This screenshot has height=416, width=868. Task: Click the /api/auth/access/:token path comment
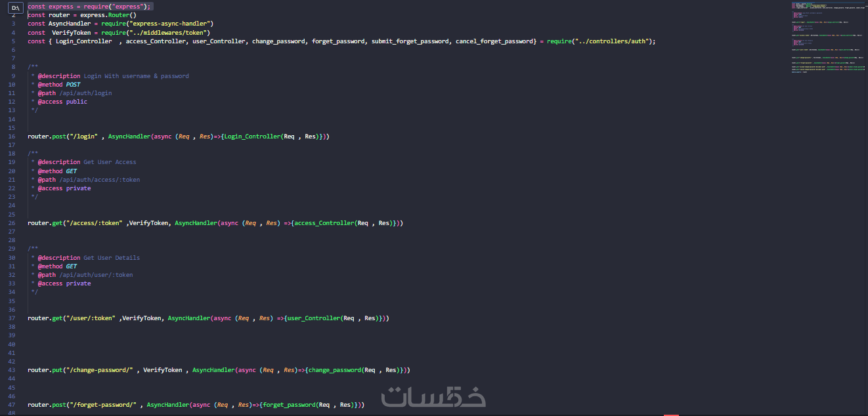click(99, 180)
